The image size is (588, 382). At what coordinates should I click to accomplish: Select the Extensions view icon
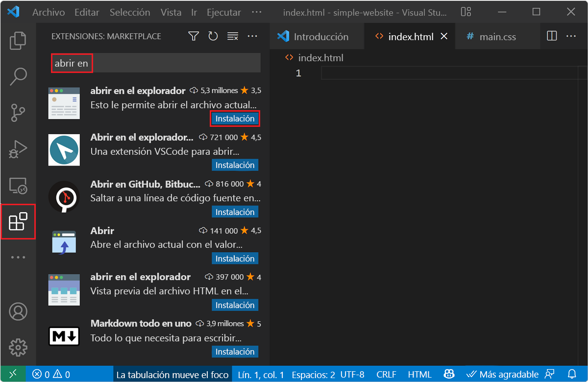[x=18, y=222]
